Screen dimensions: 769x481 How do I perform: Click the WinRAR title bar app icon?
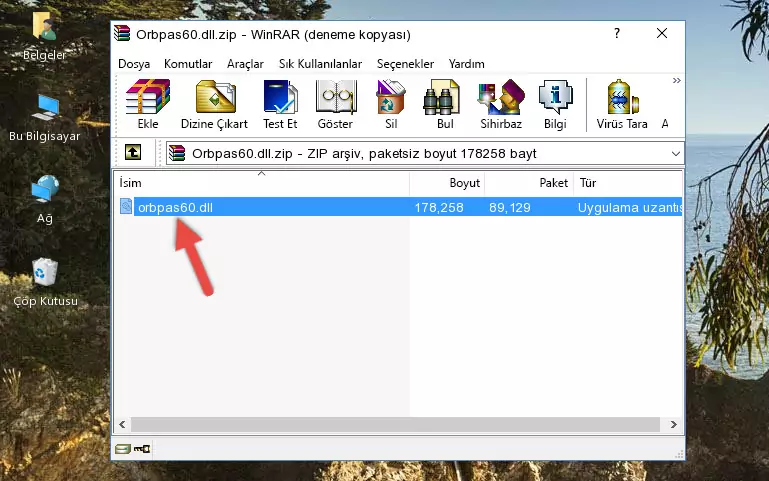122,33
